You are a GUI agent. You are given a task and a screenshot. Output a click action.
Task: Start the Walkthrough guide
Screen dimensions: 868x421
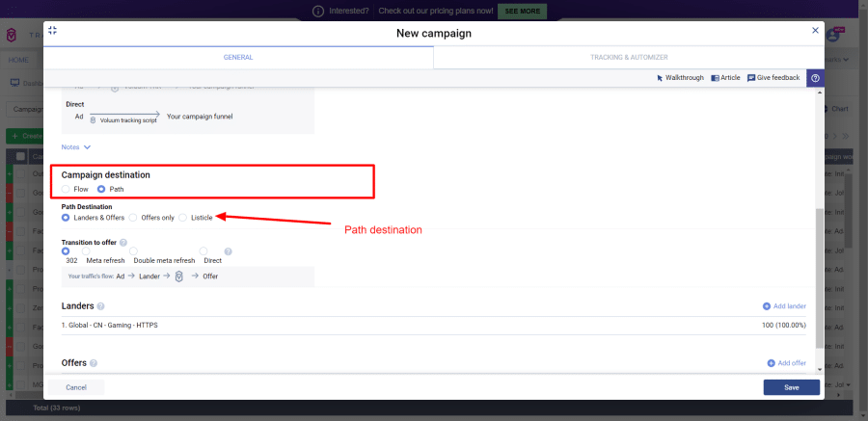[x=680, y=78]
